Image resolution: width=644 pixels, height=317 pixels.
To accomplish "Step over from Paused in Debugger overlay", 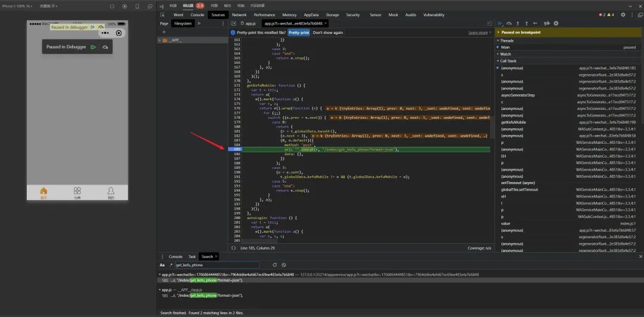I will pos(105,47).
